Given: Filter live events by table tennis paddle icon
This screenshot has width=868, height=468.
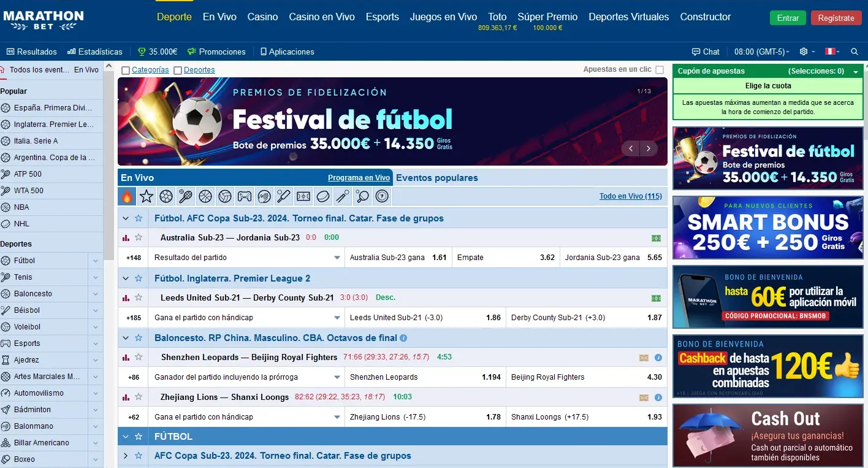Looking at the screenshot, I should click(x=362, y=196).
